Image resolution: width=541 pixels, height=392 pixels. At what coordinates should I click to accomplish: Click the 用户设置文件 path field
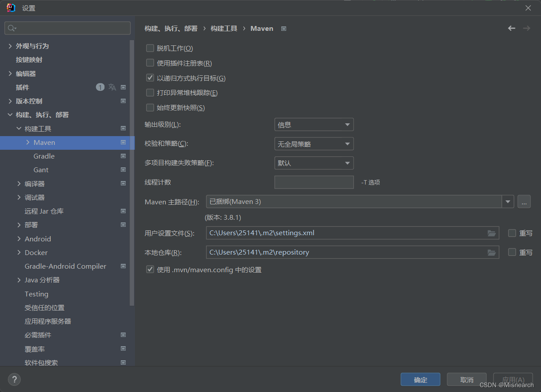pyautogui.click(x=352, y=233)
